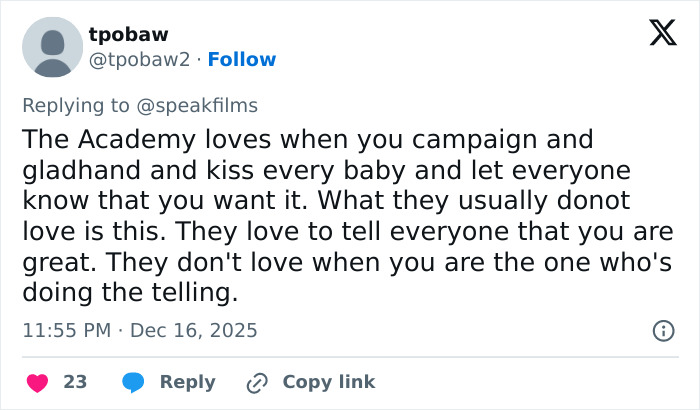Click the blue reply speech bubble icon
The height and width of the screenshot is (410, 700).
pyautogui.click(x=133, y=382)
